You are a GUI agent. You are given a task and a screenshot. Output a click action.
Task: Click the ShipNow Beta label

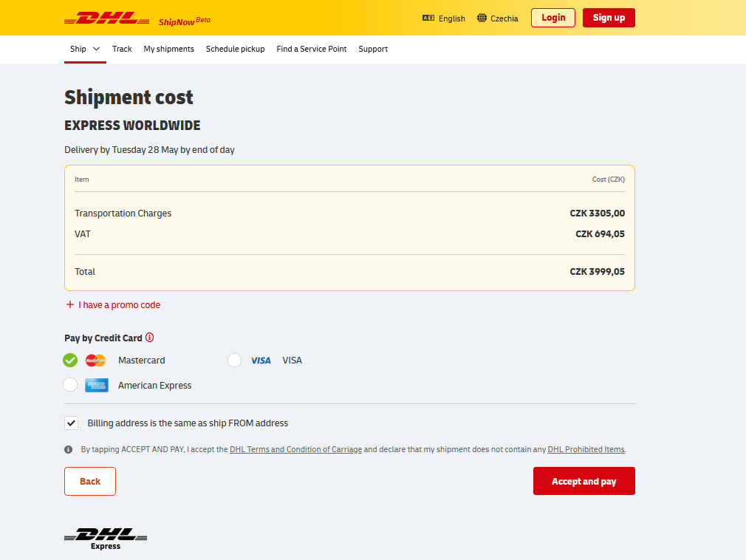[185, 21]
